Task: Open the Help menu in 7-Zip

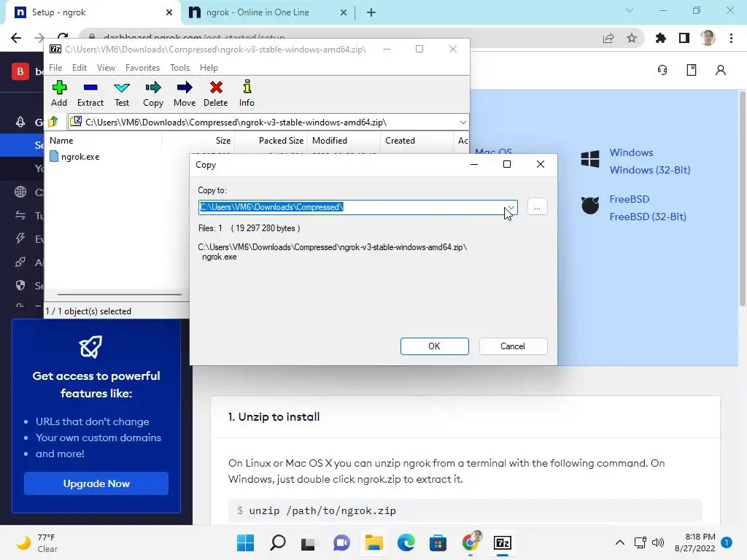Action: [x=209, y=68]
